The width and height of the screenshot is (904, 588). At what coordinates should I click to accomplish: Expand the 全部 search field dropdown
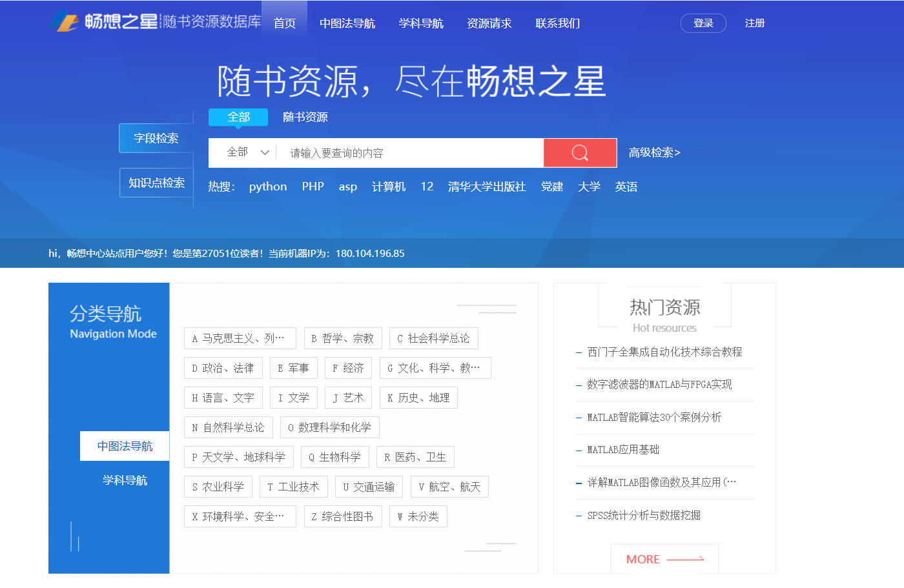tap(247, 153)
